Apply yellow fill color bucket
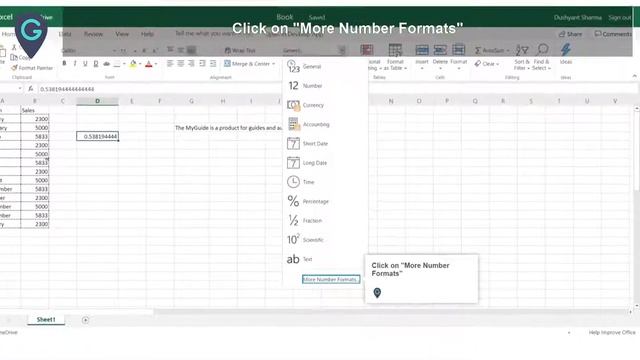This screenshot has height=360, width=640. [133, 64]
